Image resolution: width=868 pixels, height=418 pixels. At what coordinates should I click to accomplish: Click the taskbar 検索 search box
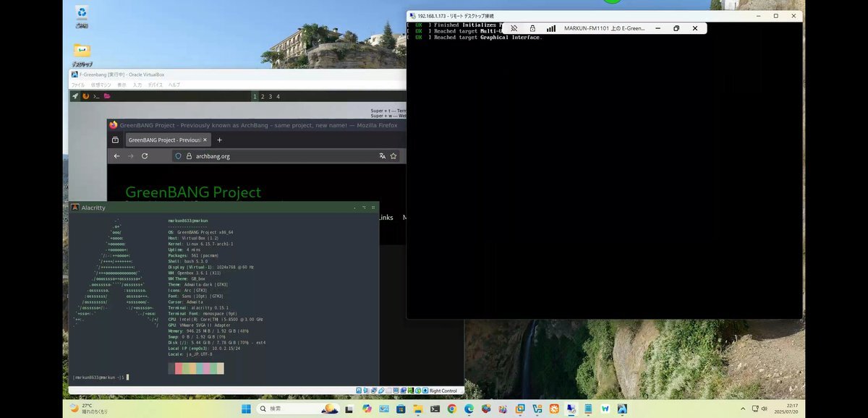(x=298, y=409)
